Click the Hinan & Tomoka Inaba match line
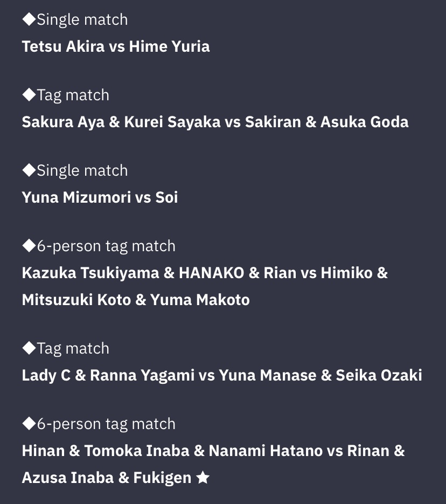The width and height of the screenshot is (446, 504). tap(213, 451)
